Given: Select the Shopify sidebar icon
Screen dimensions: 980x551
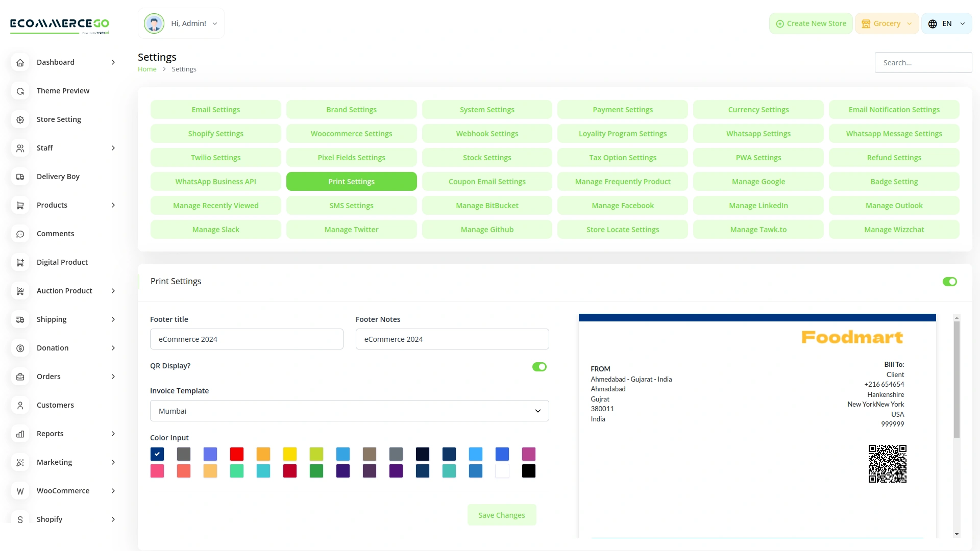Looking at the screenshot, I should pos(20,519).
